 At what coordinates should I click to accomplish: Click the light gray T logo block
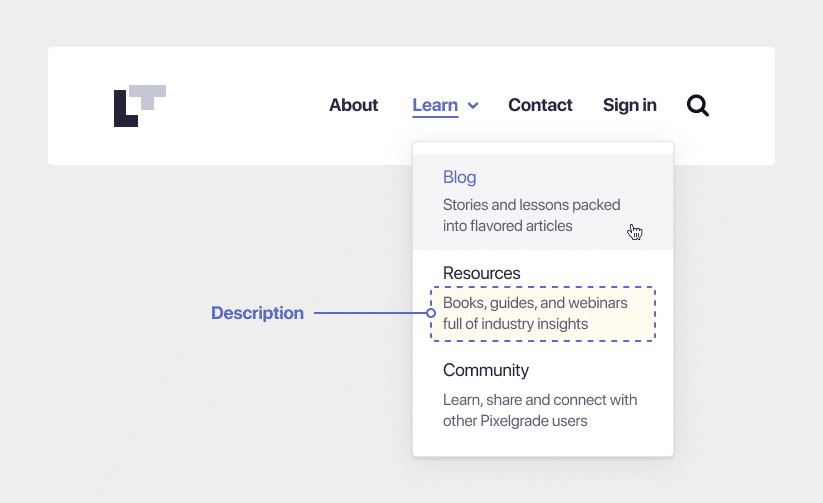pos(147,97)
